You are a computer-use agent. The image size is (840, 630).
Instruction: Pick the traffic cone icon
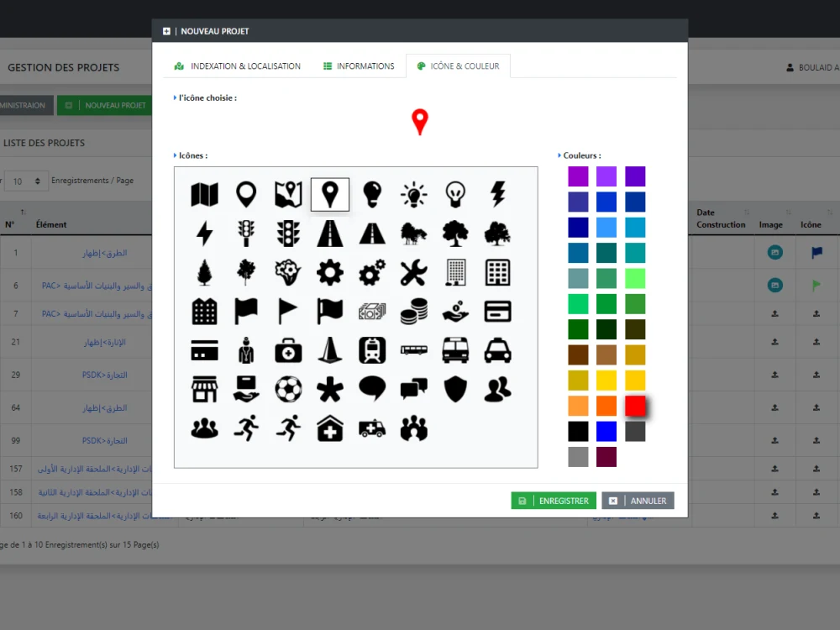330,350
